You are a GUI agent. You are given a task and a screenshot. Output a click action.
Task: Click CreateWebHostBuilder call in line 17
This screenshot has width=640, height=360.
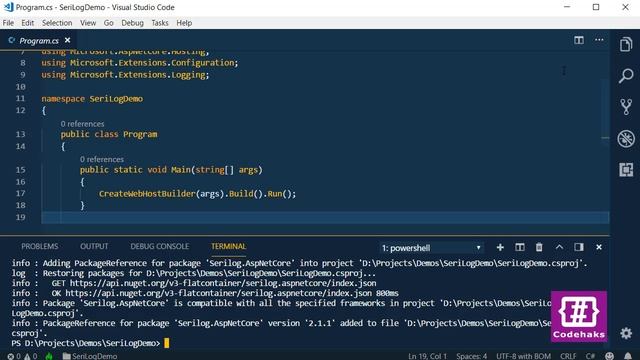pos(147,194)
